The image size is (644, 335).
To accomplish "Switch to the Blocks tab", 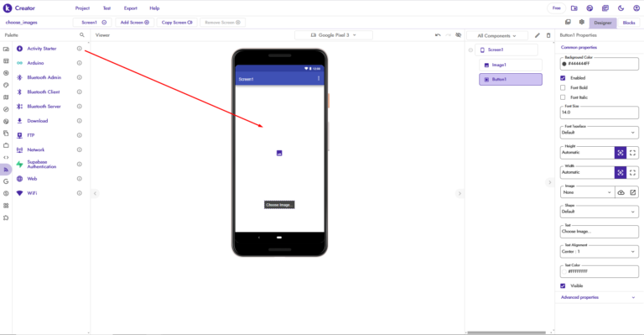I will tap(629, 23).
